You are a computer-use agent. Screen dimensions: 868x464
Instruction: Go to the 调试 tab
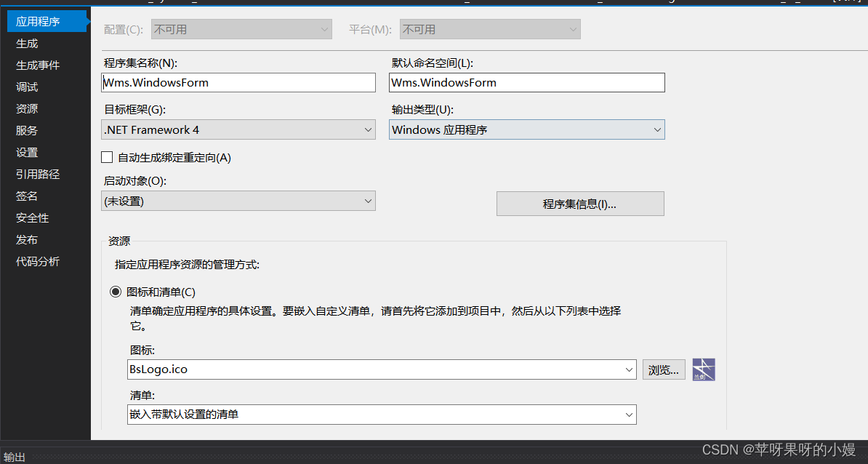coord(27,87)
